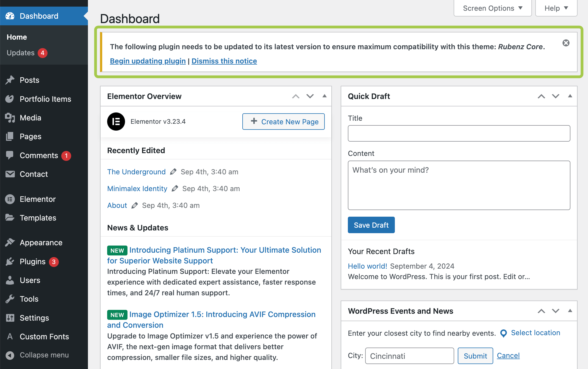Open Portfolio Items via its sidebar icon
Screen dimensions: 588x369
(x=10, y=99)
